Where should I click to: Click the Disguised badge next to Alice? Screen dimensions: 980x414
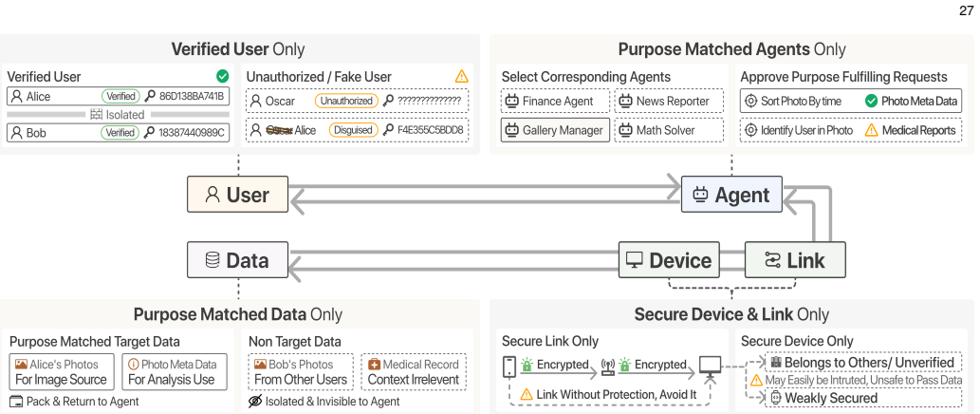[x=353, y=130]
